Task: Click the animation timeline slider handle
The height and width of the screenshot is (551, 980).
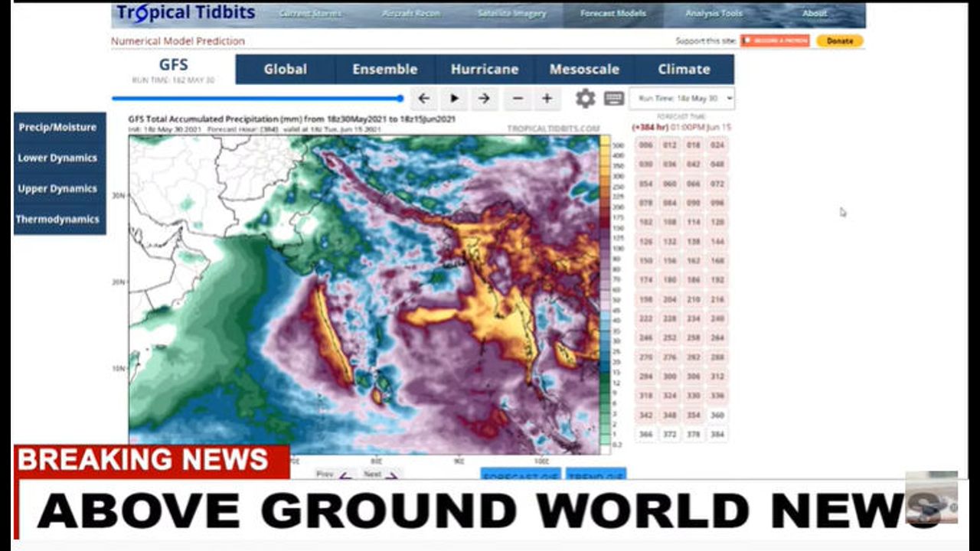Action: coord(400,98)
